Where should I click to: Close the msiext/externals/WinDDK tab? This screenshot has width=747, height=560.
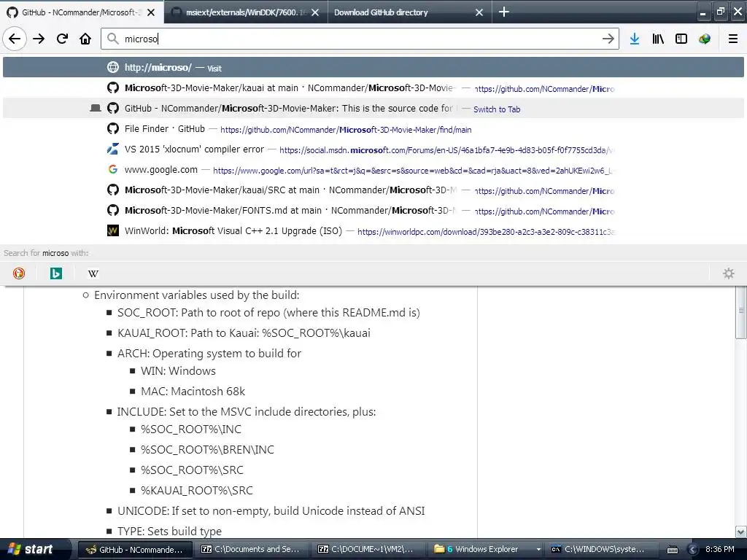(315, 12)
